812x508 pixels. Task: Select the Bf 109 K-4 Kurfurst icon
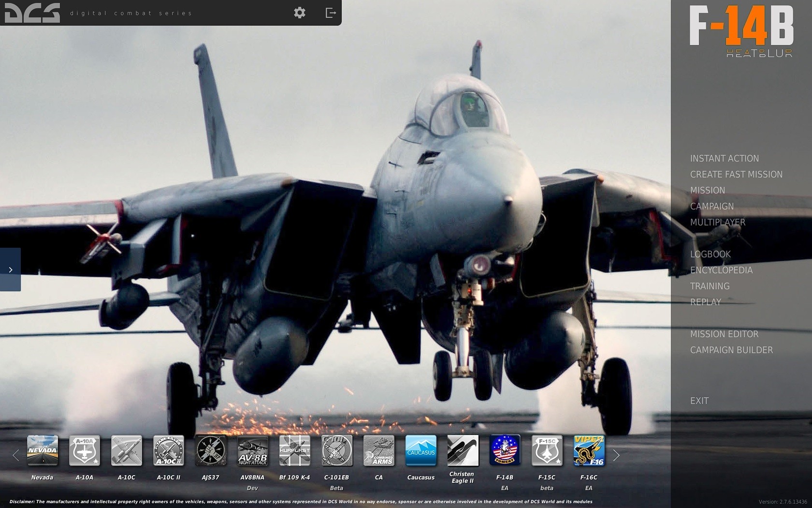point(295,450)
